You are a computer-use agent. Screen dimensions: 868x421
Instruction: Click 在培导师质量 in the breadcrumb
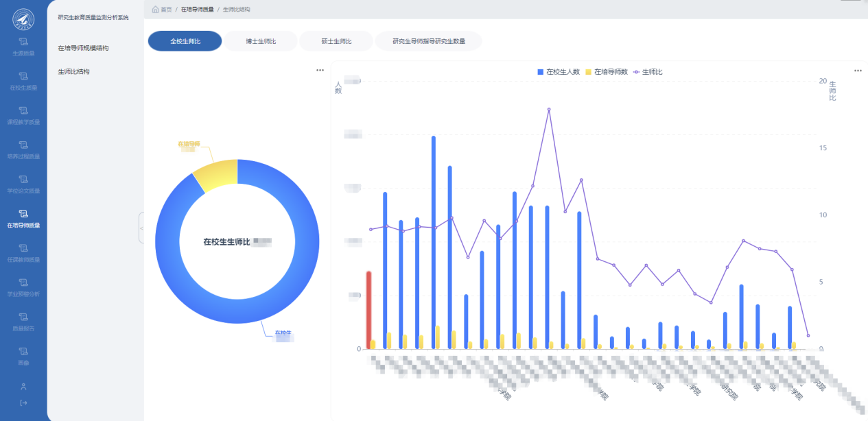[197, 10]
